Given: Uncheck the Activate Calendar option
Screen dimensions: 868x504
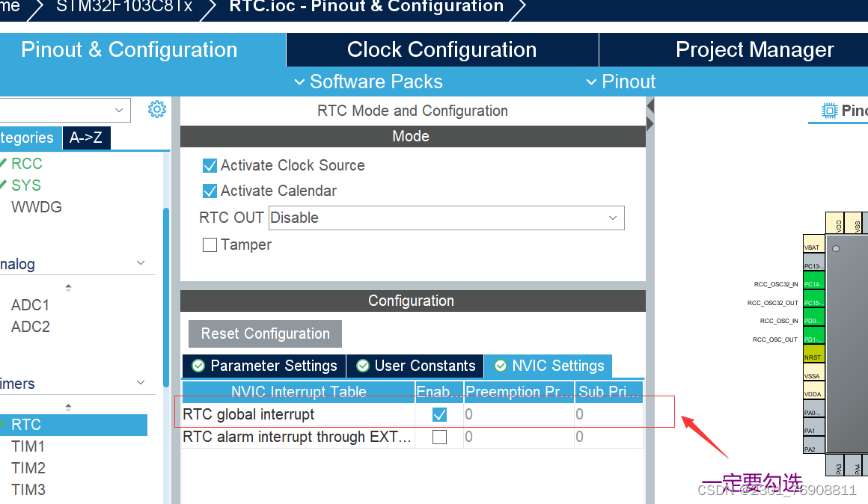Looking at the screenshot, I should [x=210, y=191].
